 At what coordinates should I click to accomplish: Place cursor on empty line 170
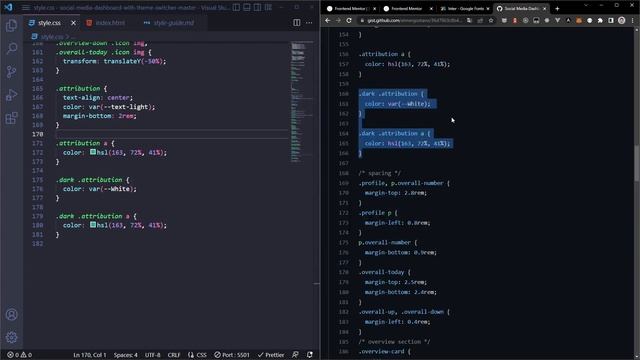pyautogui.click(x=171, y=134)
